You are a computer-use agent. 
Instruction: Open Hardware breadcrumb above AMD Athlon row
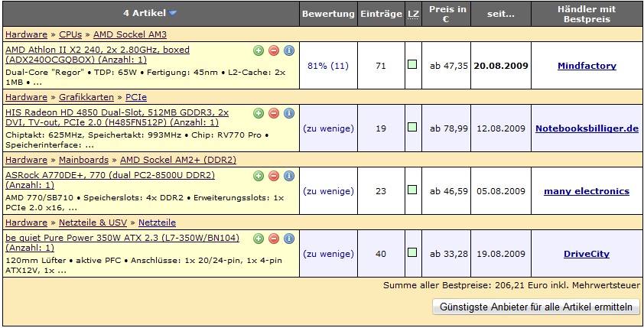(x=26, y=34)
